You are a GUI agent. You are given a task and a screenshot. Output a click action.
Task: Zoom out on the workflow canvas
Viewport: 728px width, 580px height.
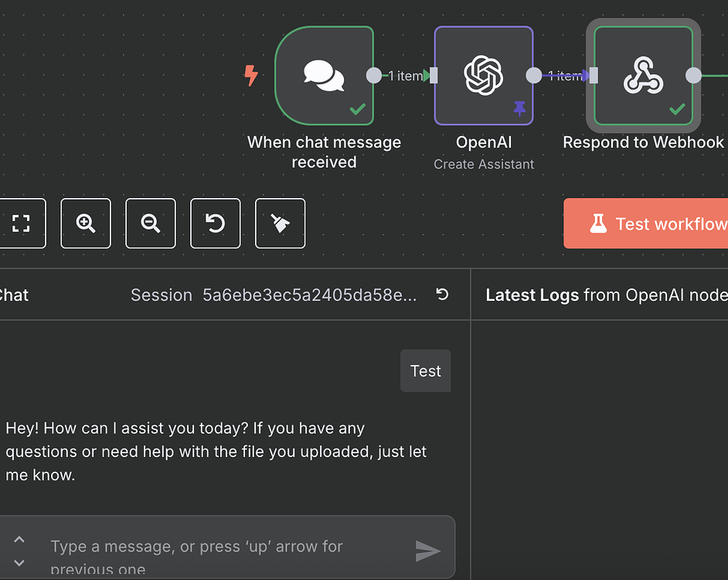pos(150,223)
